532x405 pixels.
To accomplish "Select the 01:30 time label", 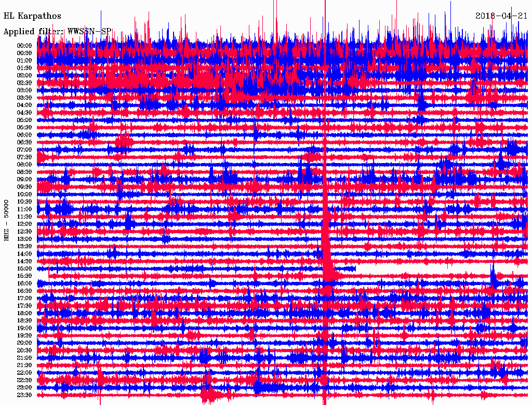I will (x=24, y=68).
